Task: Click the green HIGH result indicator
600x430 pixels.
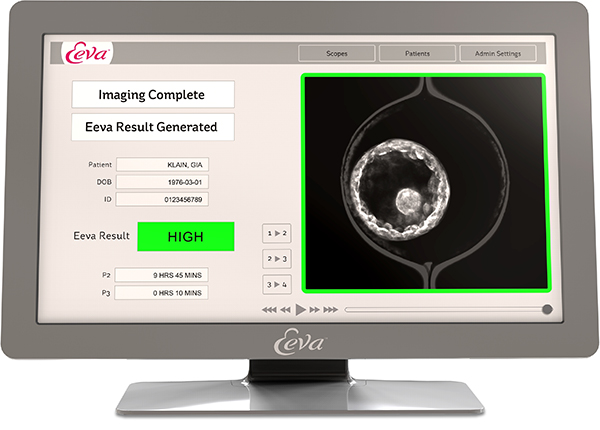Action: pyautogui.click(x=185, y=236)
